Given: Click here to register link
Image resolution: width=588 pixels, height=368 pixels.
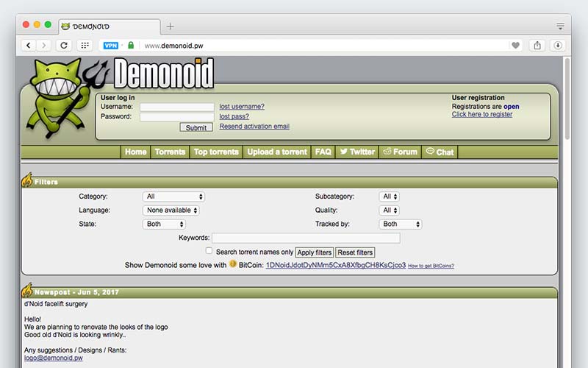Looking at the screenshot, I should (x=482, y=114).
